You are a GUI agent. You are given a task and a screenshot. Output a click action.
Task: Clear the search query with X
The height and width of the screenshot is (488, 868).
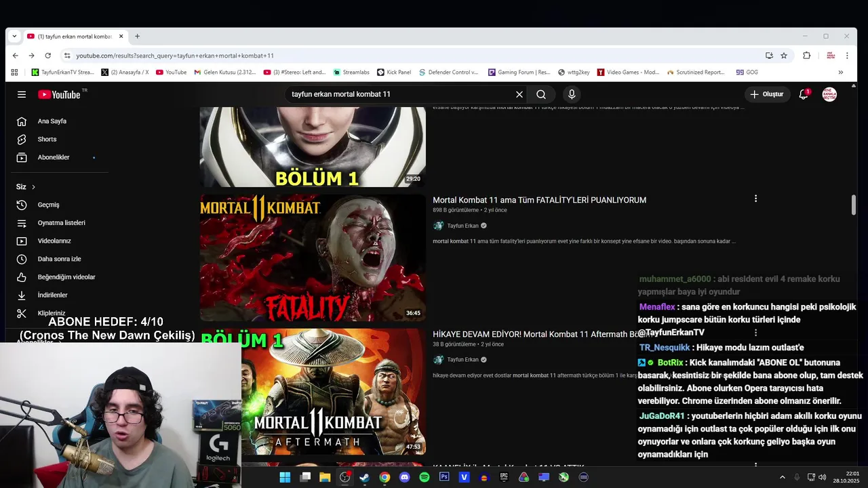519,94
